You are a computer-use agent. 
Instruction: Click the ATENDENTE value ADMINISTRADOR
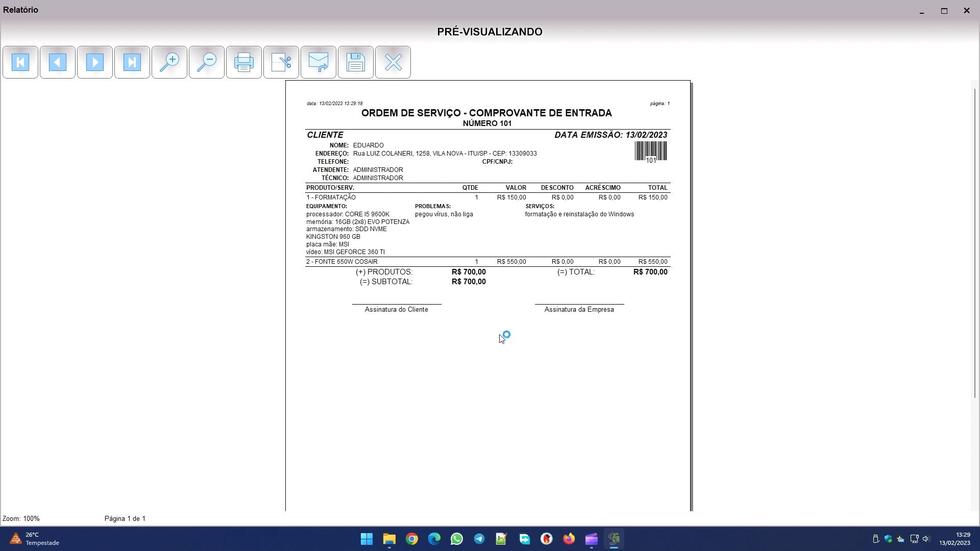click(378, 170)
